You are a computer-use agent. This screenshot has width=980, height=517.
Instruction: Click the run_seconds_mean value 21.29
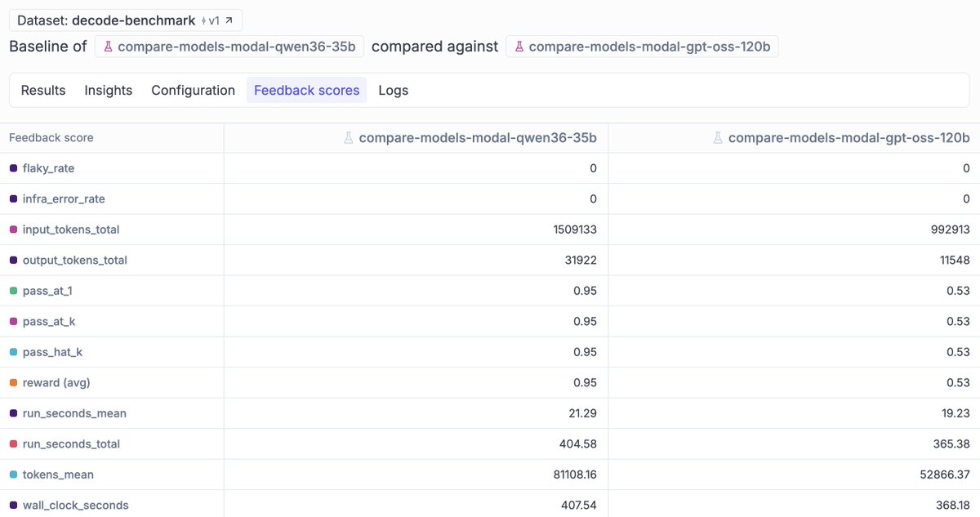tap(583, 413)
